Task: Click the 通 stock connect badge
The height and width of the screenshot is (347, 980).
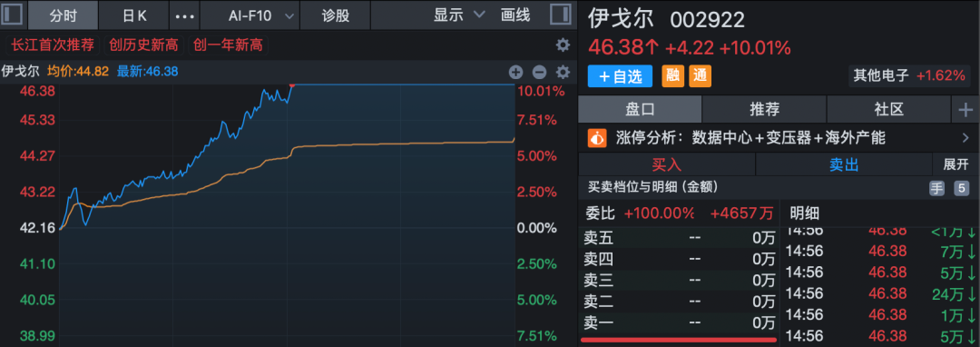Action: pos(700,76)
